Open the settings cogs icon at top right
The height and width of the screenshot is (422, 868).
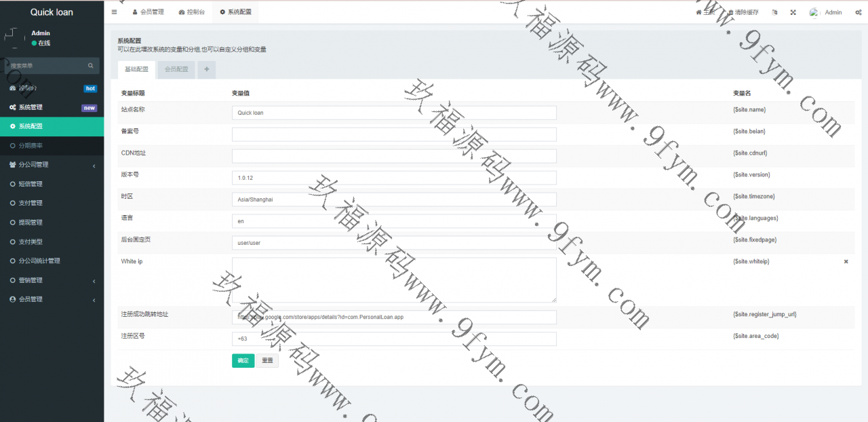tap(860, 12)
